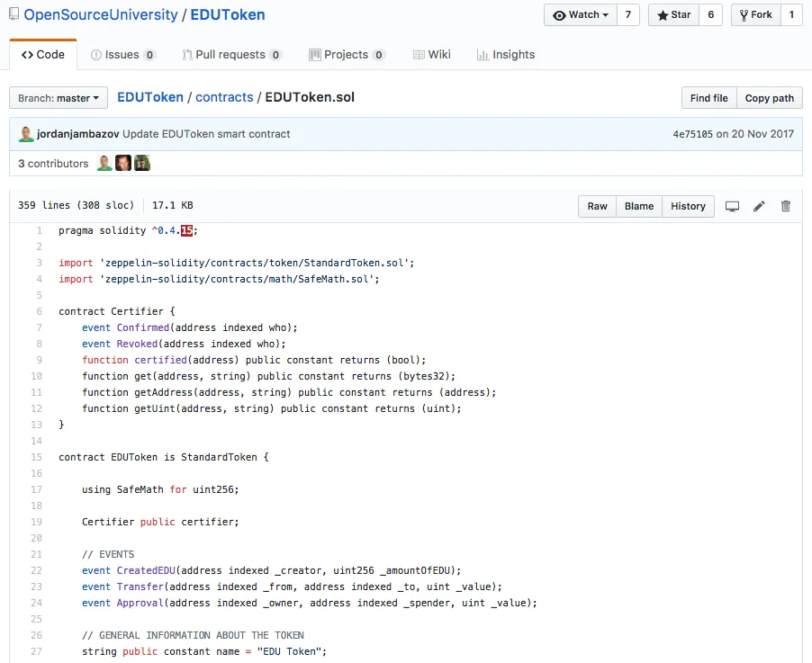Click the highlighted 15 in pragma line
This screenshot has height=663, width=812.
click(186, 230)
